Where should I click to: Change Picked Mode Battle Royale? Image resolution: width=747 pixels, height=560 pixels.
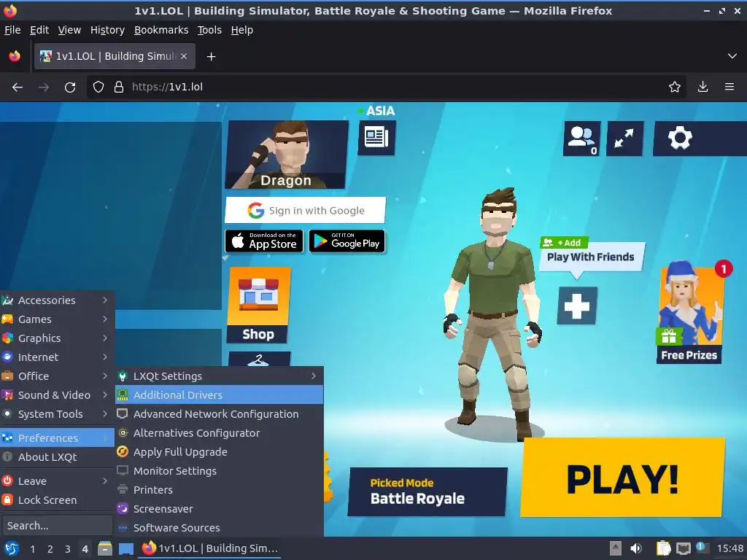(x=427, y=492)
